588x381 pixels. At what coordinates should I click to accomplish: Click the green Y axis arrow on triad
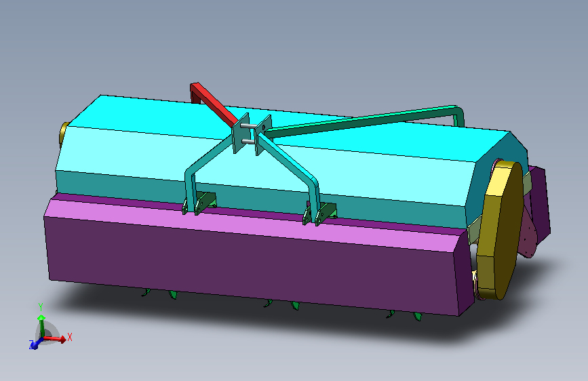[41, 325]
